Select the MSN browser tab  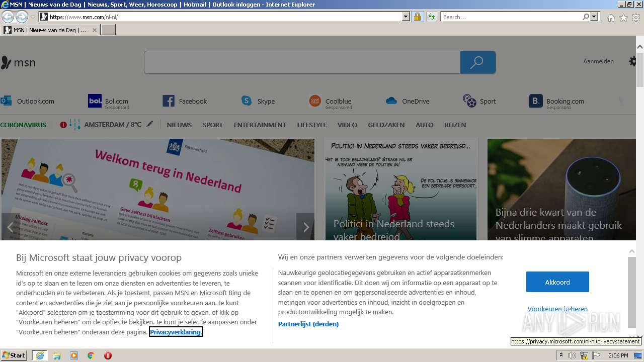50,30
